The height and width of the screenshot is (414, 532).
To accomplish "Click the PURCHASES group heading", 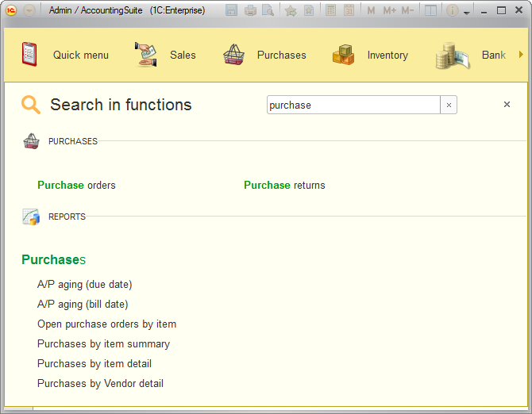I will click(73, 141).
